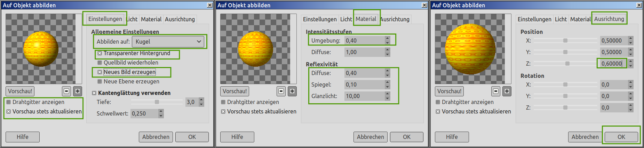
Task: Click the Position Z 0,60000 field
Action: click(x=614, y=64)
